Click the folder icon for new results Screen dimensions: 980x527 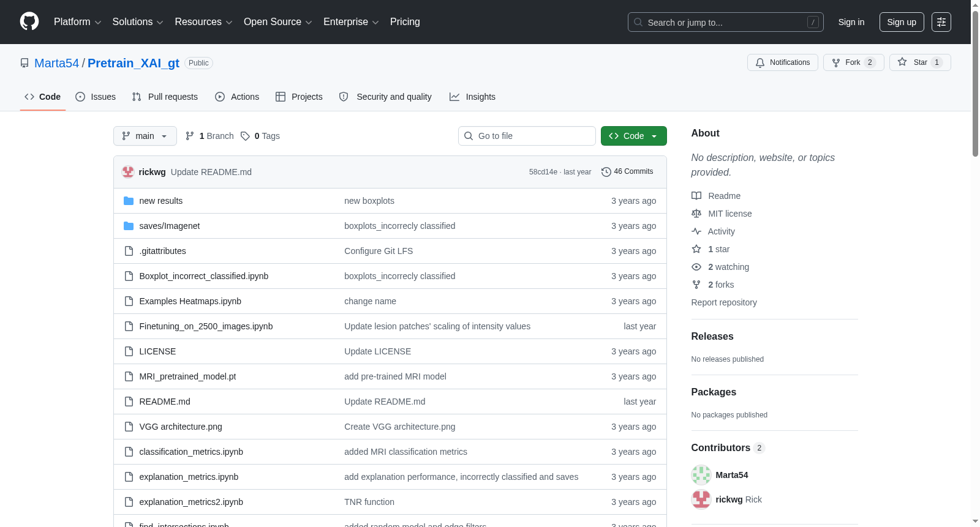pyautogui.click(x=129, y=201)
